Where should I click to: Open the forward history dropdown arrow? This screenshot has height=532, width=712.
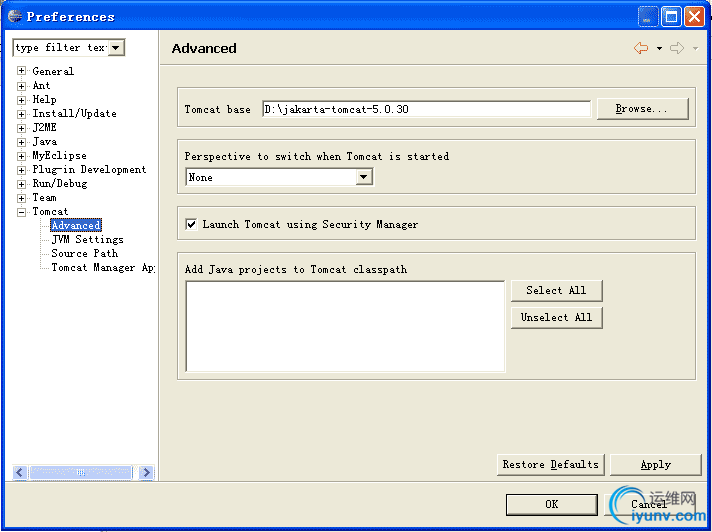click(695, 49)
